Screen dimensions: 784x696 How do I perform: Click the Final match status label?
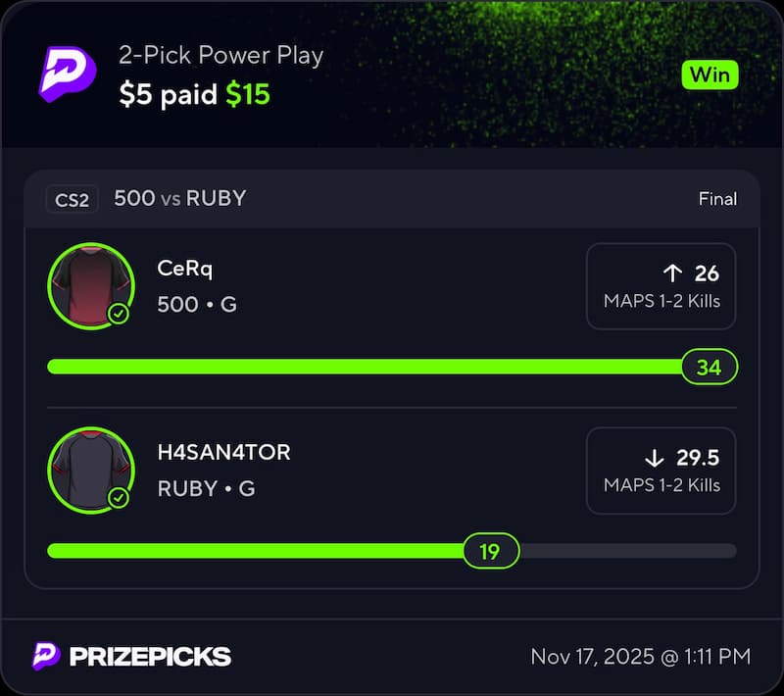click(x=717, y=199)
